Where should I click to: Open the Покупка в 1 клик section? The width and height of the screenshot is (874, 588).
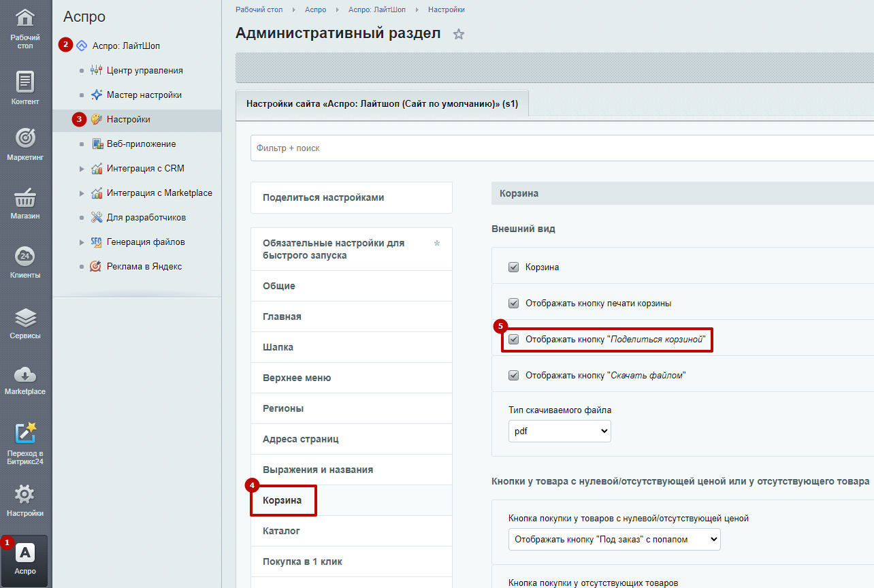pyautogui.click(x=351, y=561)
